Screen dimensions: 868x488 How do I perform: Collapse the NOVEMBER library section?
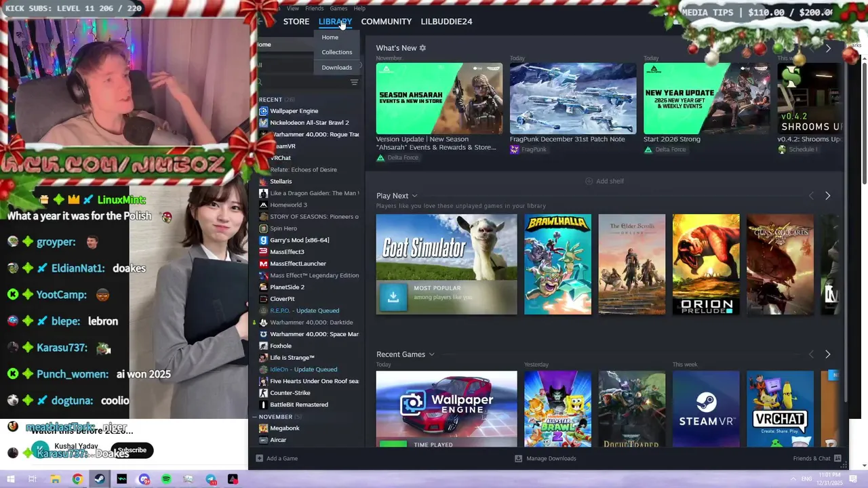255,417
